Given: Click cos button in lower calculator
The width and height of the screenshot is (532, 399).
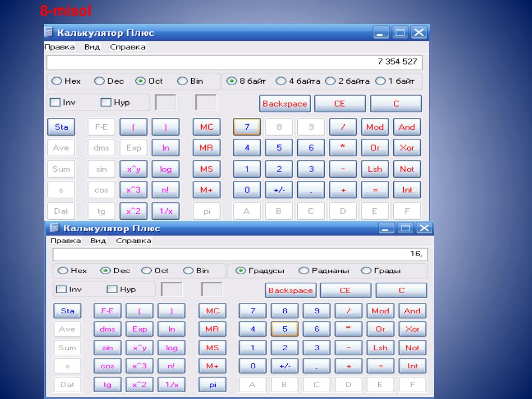Looking at the screenshot, I should [107, 366].
